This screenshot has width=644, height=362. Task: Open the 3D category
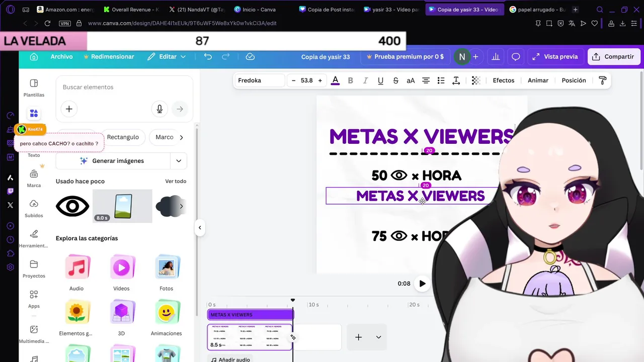[121, 318]
